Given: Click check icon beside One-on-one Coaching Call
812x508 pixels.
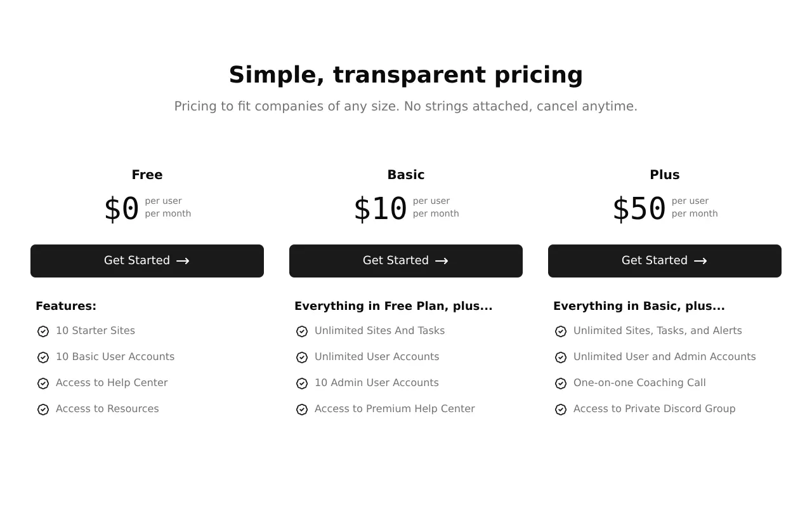Looking at the screenshot, I should click(561, 384).
